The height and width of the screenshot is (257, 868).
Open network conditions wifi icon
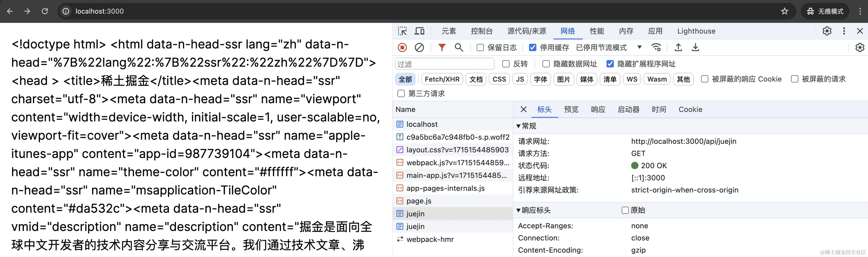656,48
